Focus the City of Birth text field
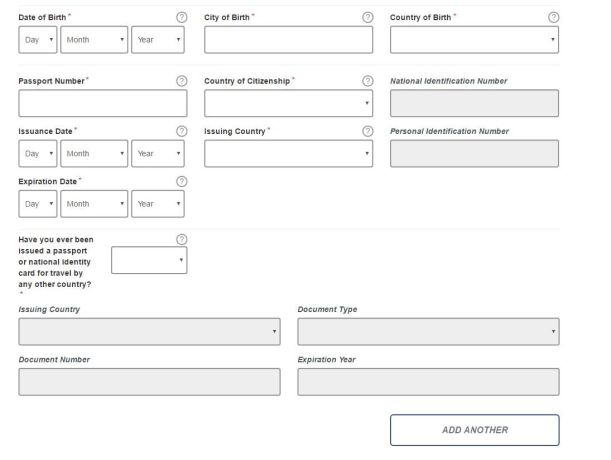The image size is (611, 460). pyautogui.click(x=288, y=40)
